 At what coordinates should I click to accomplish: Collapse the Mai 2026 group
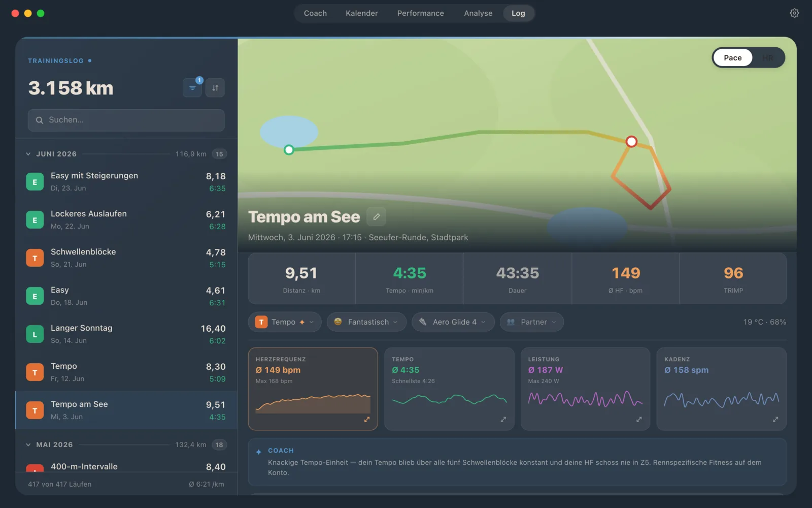coord(28,444)
